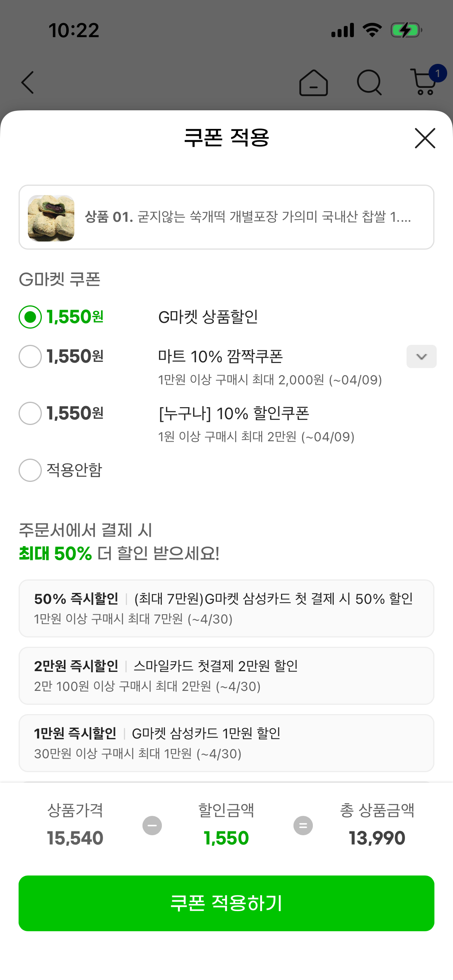This screenshot has width=453, height=980.
Task: Close the 쿠폰 적용 sheet
Action: click(x=425, y=138)
